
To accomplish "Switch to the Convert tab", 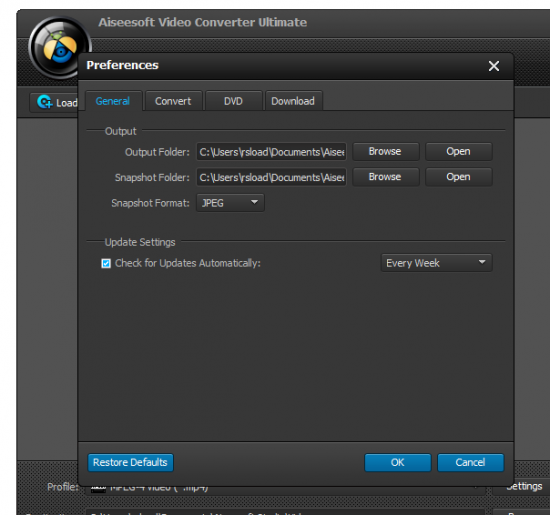I will pos(173,101).
